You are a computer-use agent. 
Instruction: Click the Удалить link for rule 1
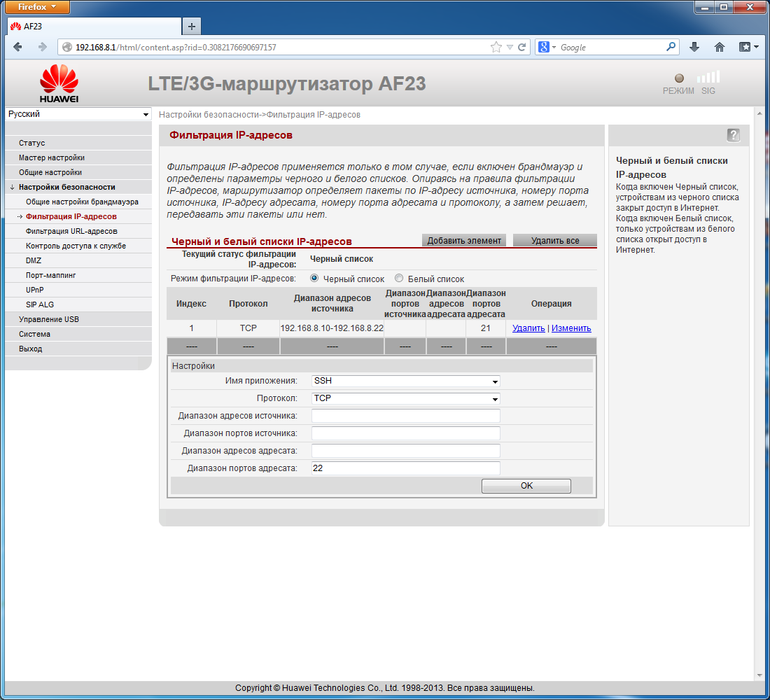(x=528, y=328)
